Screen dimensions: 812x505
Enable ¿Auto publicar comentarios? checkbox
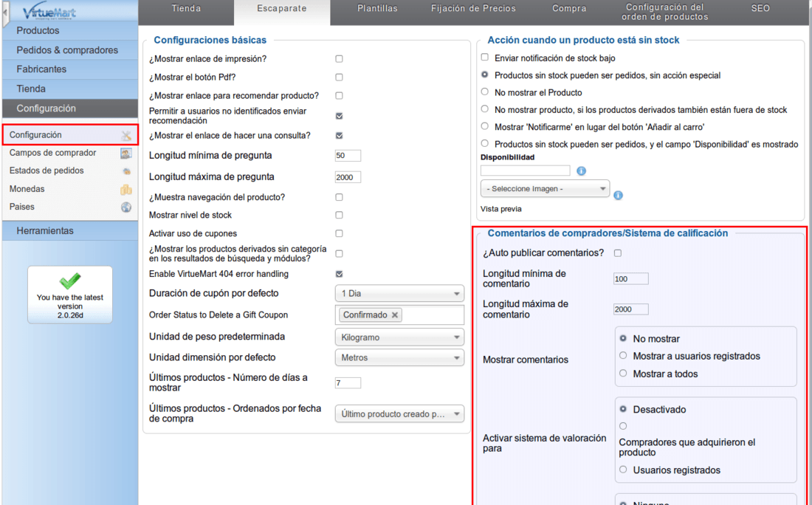click(618, 253)
